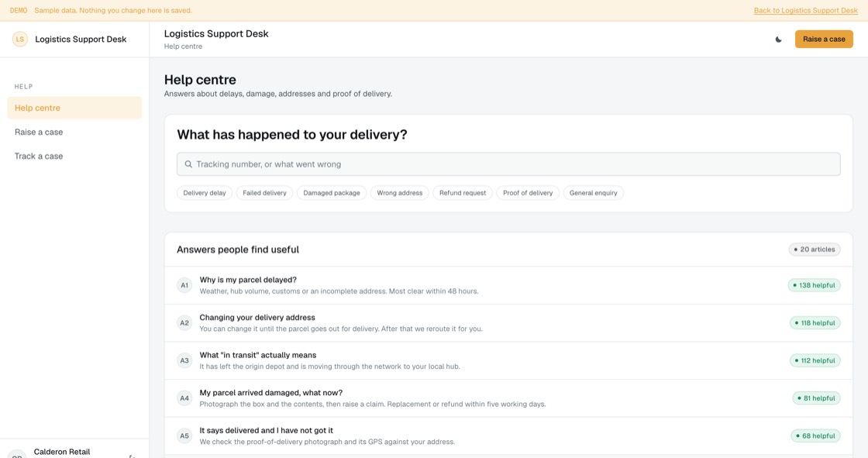This screenshot has width=868, height=458.
Task: Click the A5 article badge
Action: coord(184,436)
